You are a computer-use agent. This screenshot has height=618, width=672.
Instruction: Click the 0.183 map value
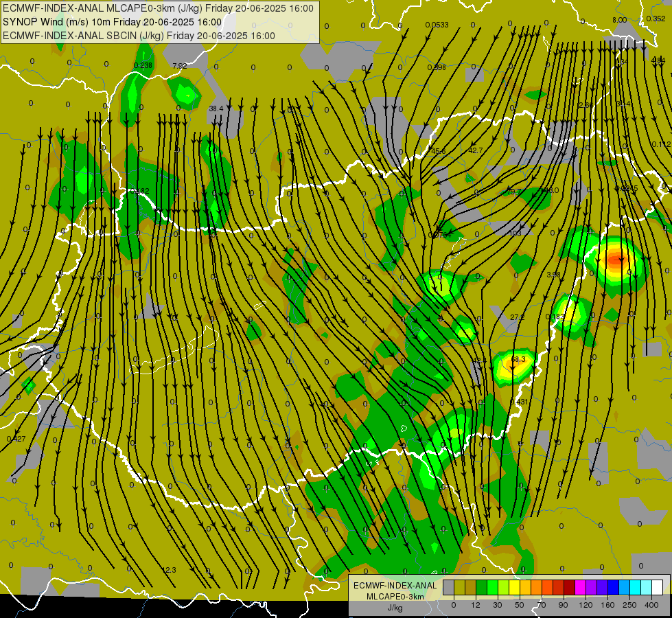pos(555,317)
